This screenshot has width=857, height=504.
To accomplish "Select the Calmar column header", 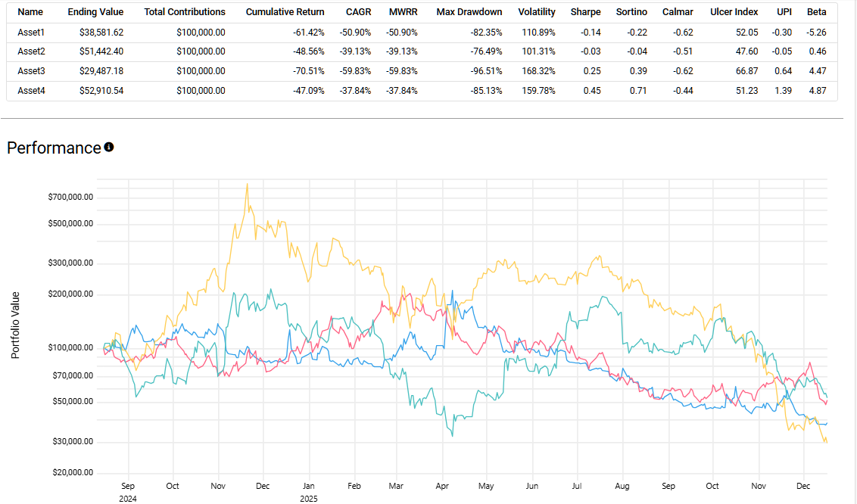I will pyautogui.click(x=678, y=12).
